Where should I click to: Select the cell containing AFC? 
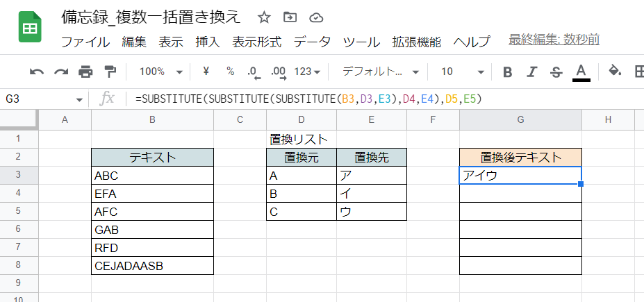pyautogui.click(x=152, y=212)
